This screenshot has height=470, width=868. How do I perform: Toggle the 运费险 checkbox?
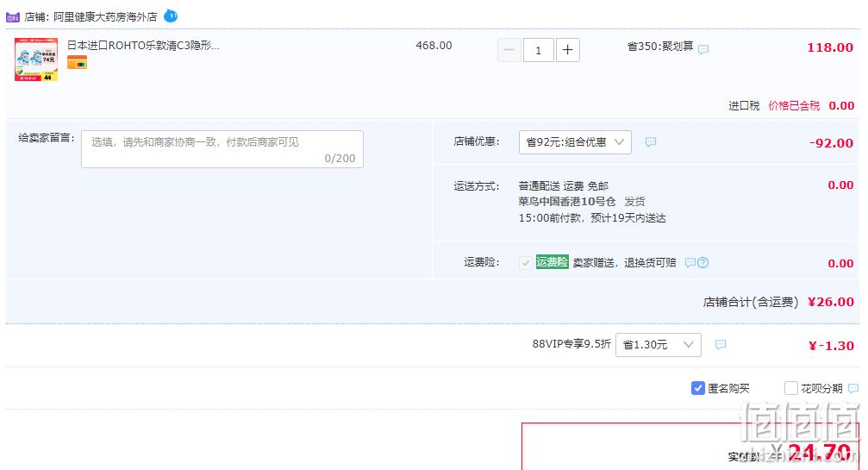click(x=525, y=262)
